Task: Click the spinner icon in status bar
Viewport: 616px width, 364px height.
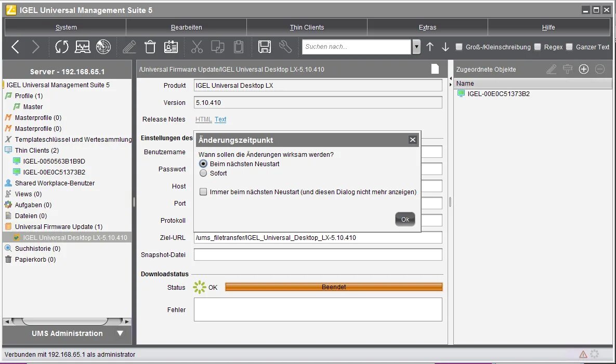Action: pyautogui.click(x=595, y=354)
